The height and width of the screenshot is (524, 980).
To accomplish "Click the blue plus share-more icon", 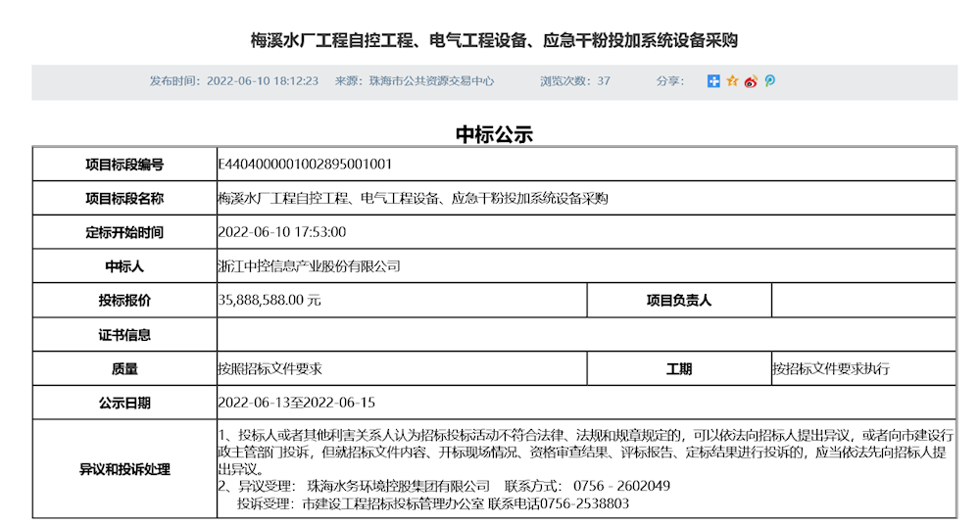I will coord(713,81).
